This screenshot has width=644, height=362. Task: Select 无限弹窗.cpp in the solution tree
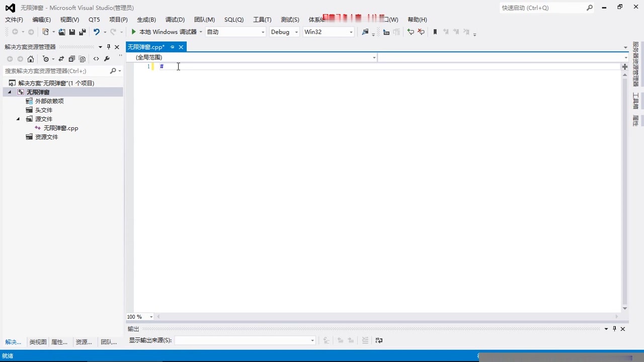[x=60, y=128]
